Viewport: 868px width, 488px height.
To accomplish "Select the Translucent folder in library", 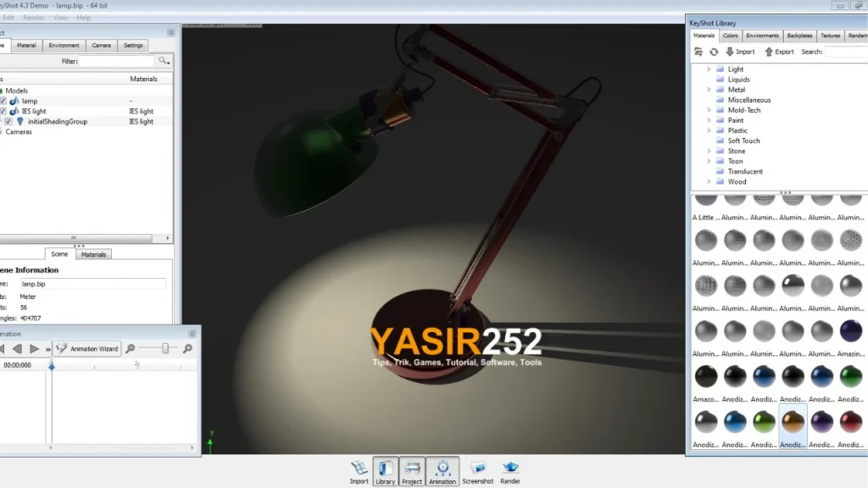I will pyautogui.click(x=745, y=171).
